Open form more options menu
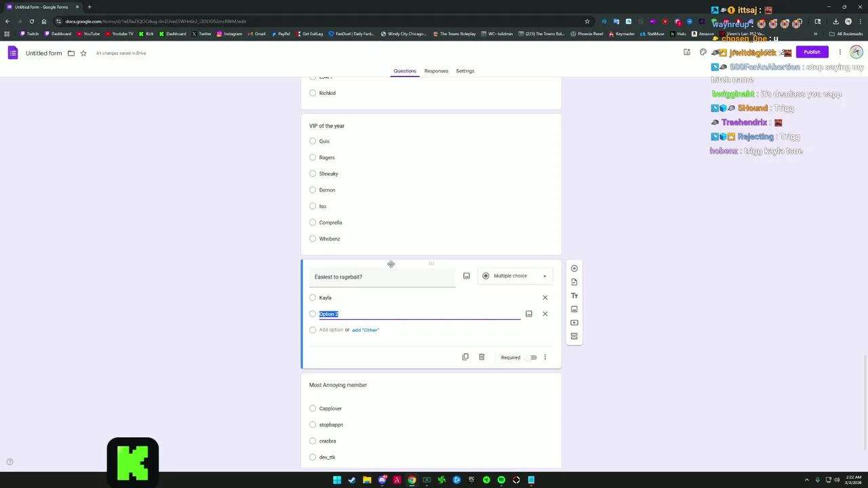This screenshot has width=868, height=488. 840,52
